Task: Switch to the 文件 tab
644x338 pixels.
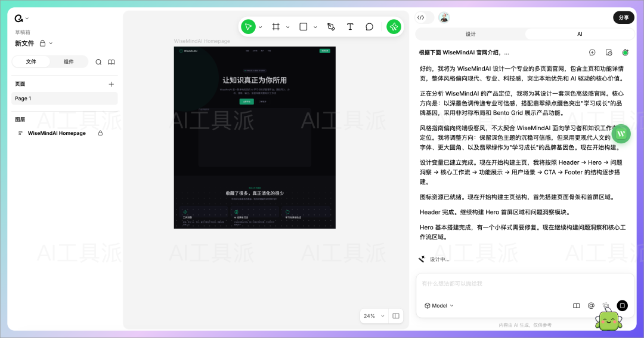Action: point(31,62)
